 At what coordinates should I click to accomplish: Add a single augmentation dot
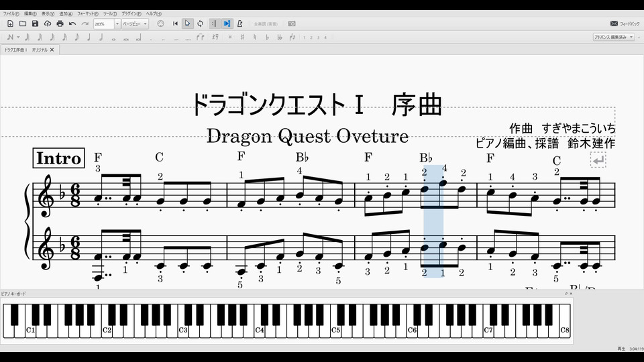click(151, 38)
